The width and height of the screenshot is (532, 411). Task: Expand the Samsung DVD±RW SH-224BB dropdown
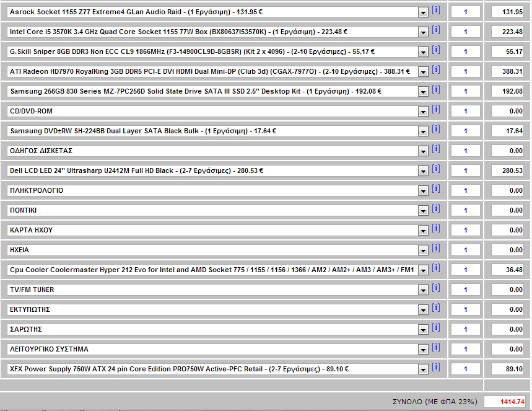(423, 131)
